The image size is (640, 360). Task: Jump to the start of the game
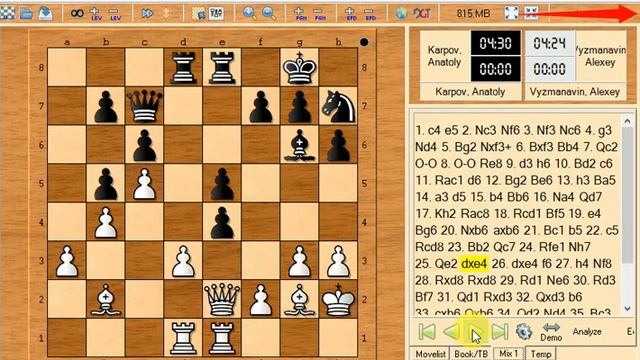(x=427, y=331)
